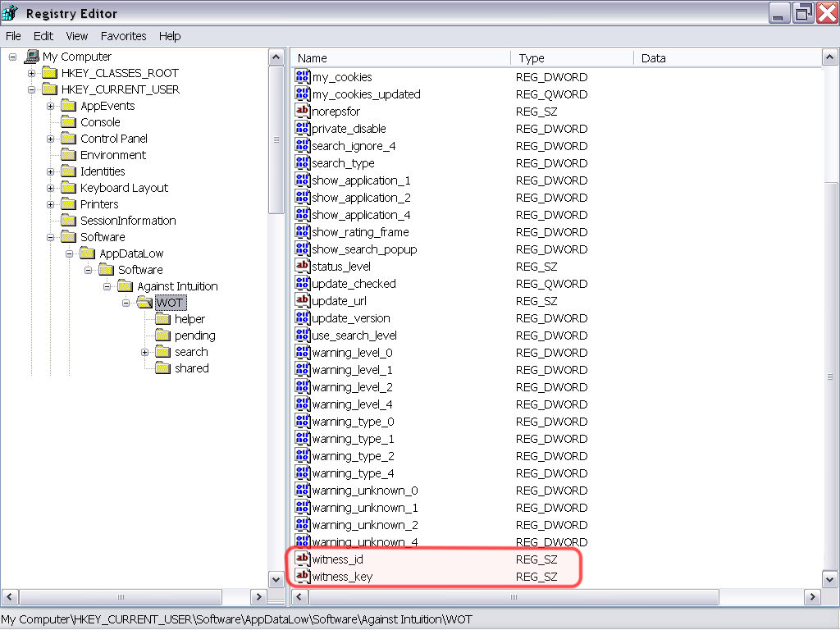Sort values by Name column header

[400, 58]
